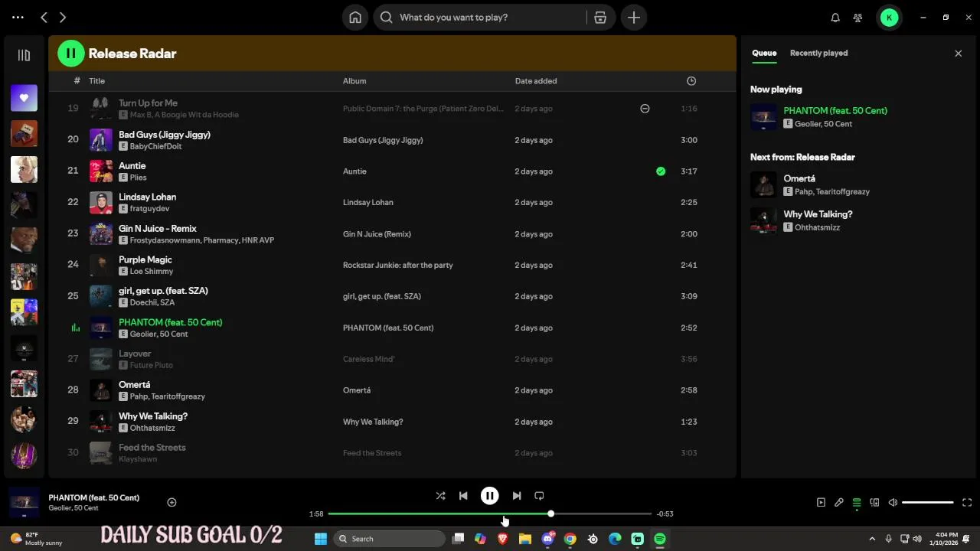Image resolution: width=980 pixels, height=551 pixels.
Task: Pause Release Radar with the green button
Action: (71, 54)
